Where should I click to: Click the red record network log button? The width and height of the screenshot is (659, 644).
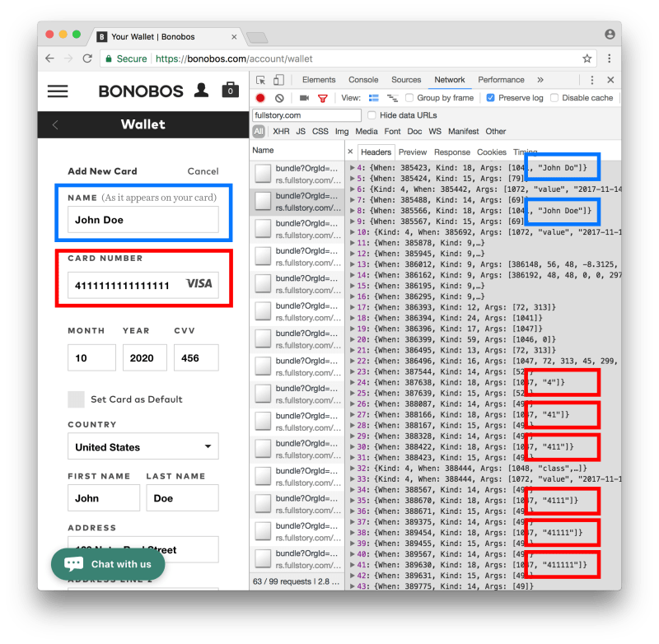[x=260, y=98]
